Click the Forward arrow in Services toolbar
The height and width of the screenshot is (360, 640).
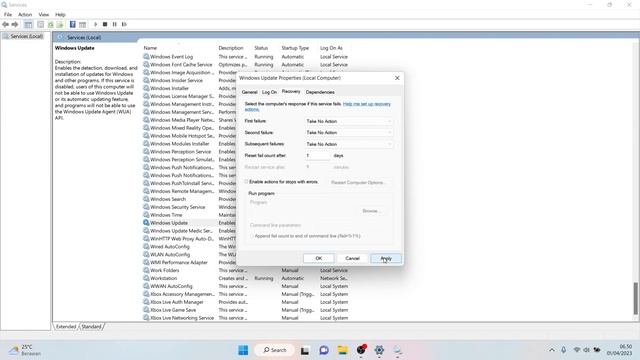tap(15, 24)
